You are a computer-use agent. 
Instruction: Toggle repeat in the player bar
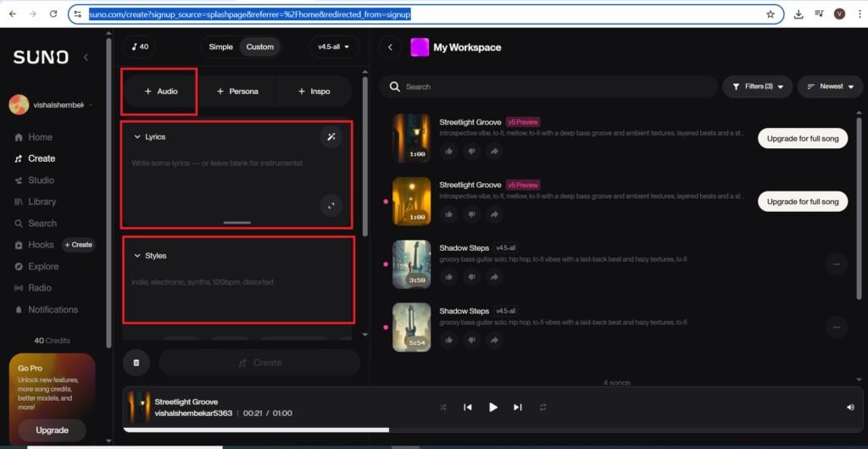(x=543, y=407)
